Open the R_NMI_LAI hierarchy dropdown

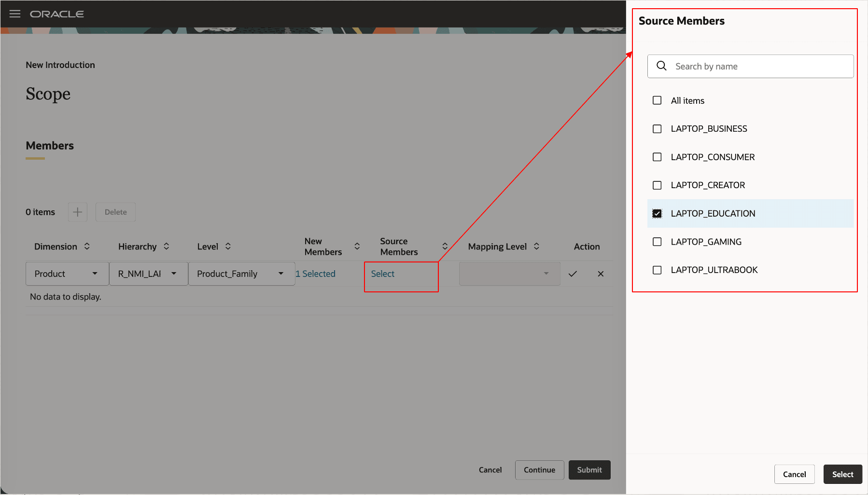[149, 274]
